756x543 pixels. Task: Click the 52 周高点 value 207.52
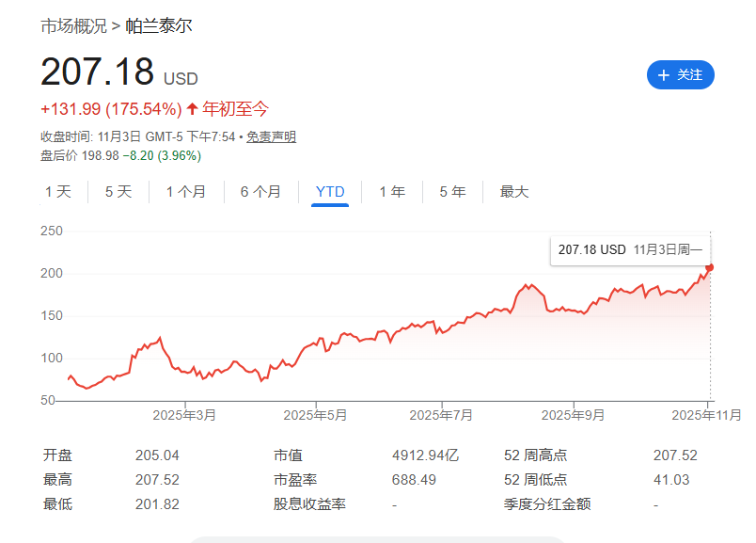coord(675,455)
